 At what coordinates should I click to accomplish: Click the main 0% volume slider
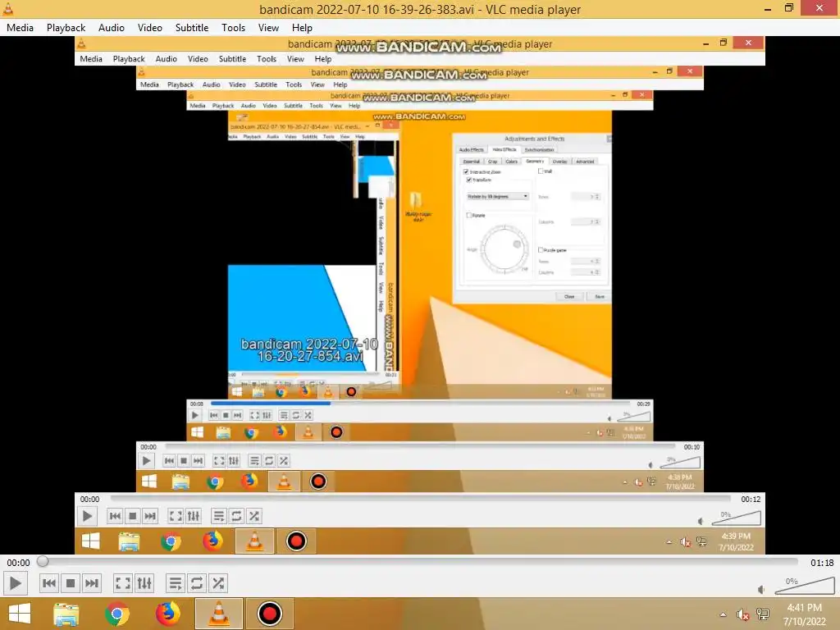coord(806,586)
